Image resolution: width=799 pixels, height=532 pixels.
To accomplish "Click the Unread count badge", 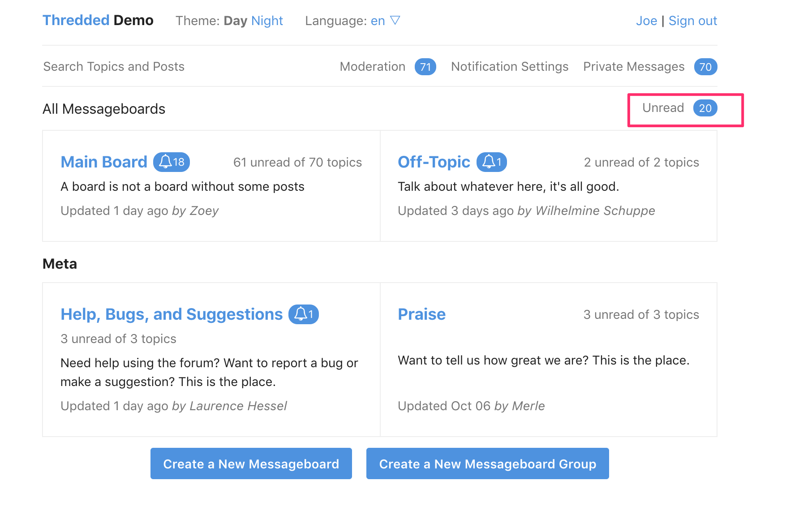I will (704, 108).
